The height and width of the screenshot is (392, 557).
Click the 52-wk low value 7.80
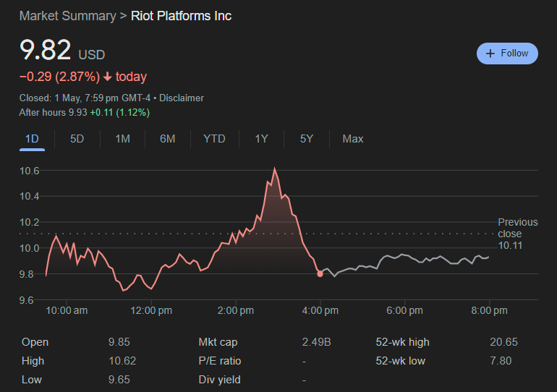[x=501, y=361]
